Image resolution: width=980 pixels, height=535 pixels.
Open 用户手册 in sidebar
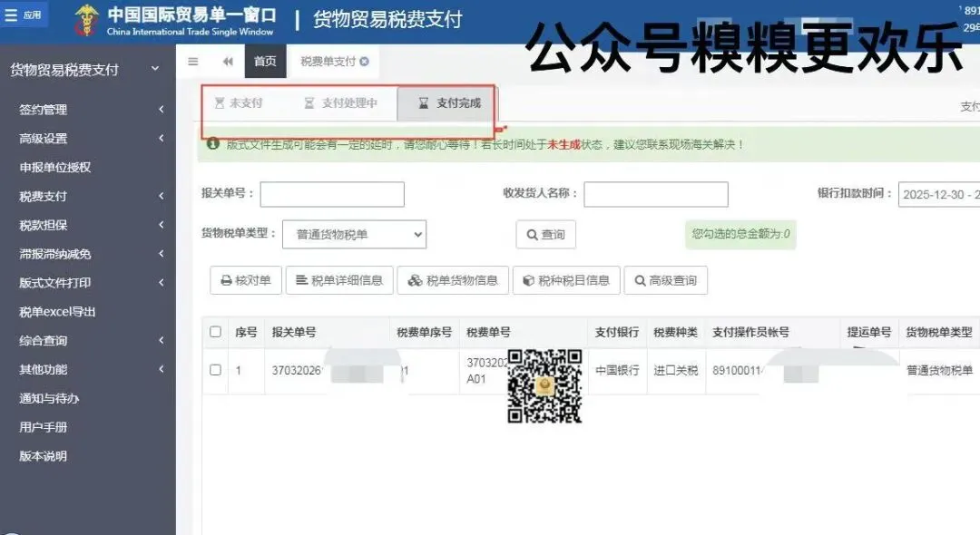(x=44, y=427)
